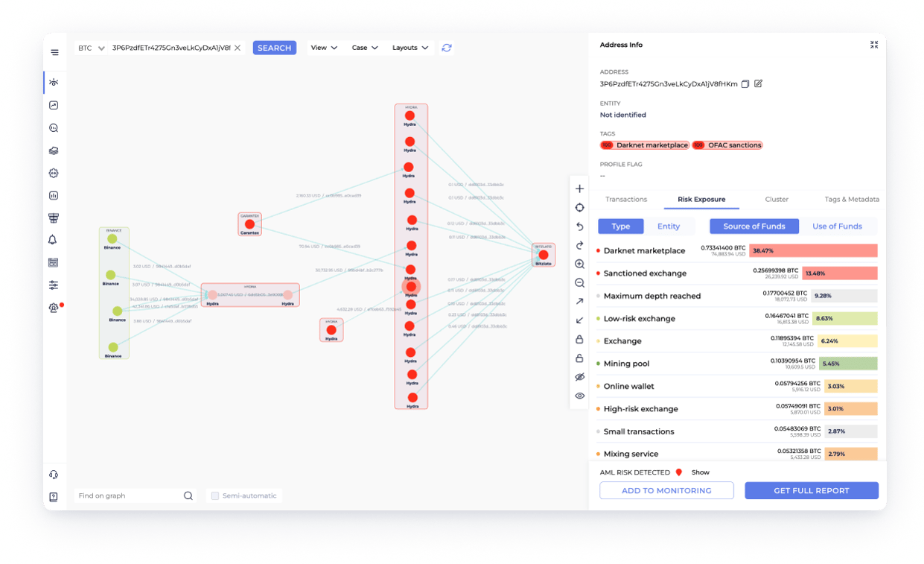Screen dimensions: 924x564
Task: Open the BTC currency dropdown
Action: [92, 48]
